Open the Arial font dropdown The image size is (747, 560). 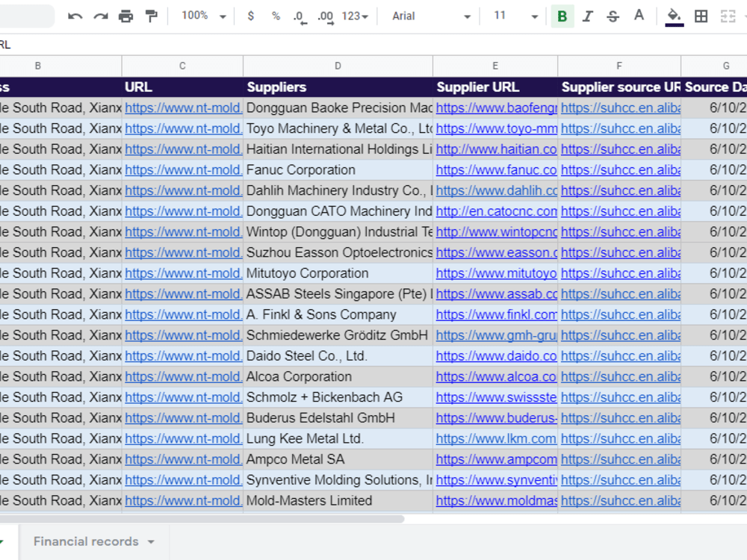[x=431, y=16]
